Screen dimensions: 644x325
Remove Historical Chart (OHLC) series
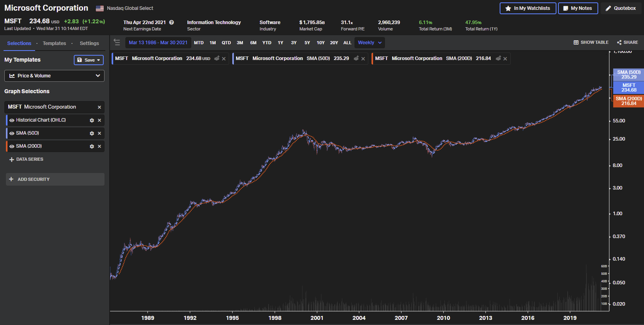pos(99,120)
